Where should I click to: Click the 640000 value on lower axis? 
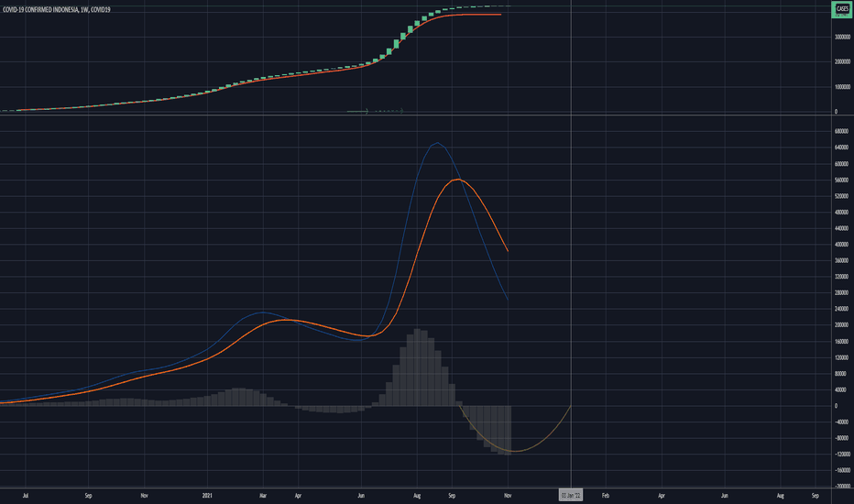click(x=841, y=148)
